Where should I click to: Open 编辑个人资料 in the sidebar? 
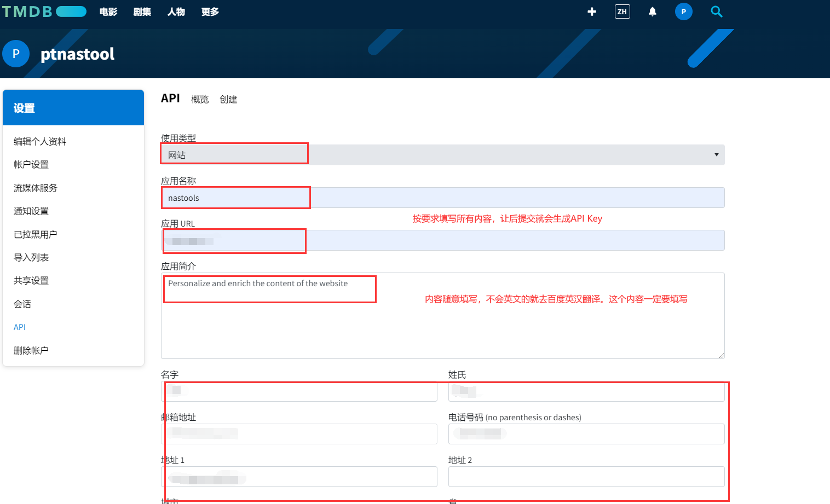pyautogui.click(x=40, y=141)
